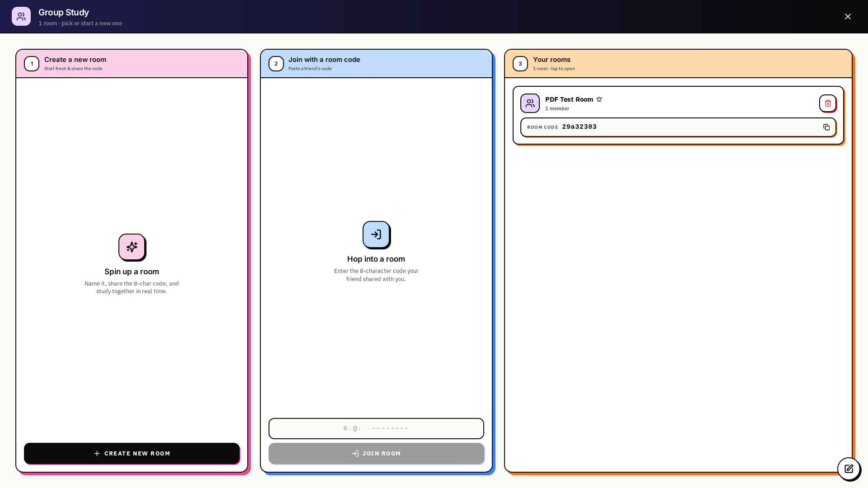Click Create New Room button
The image size is (868, 488).
tap(132, 453)
